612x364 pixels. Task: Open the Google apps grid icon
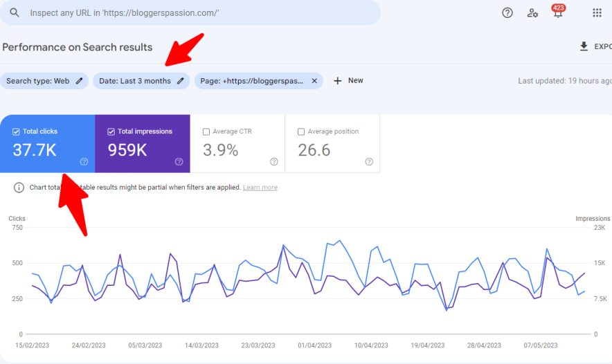click(x=597, y=12)
